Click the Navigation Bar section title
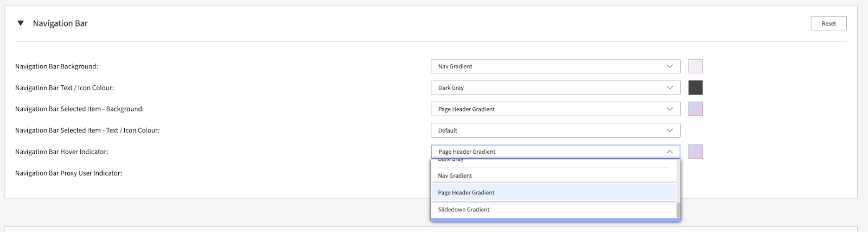The width and height of the screenshot is (868, 232). (60, 23)
